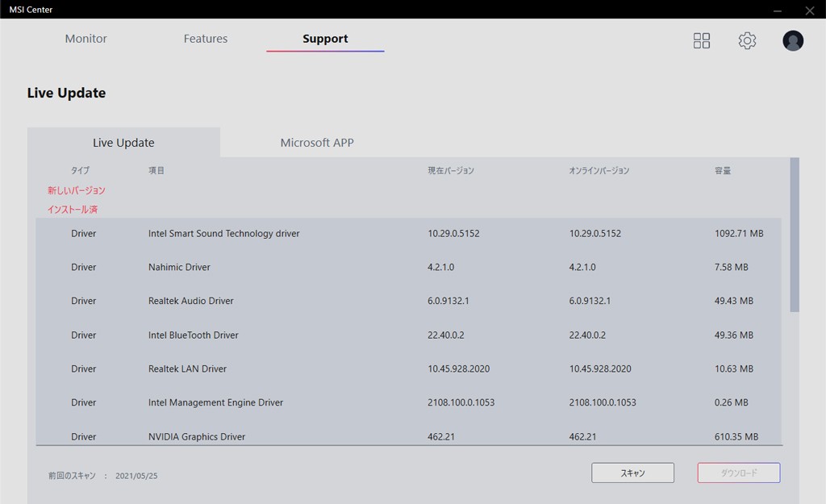Open the Features tab
Viewport: 826px width, 504px height.
tap(206, 39)
